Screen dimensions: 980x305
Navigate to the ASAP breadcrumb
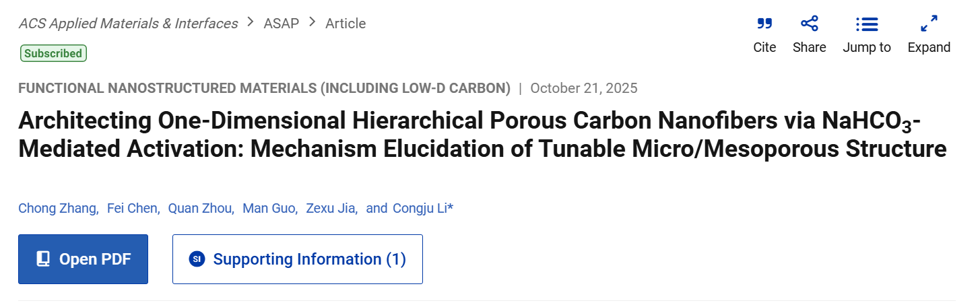281,24
